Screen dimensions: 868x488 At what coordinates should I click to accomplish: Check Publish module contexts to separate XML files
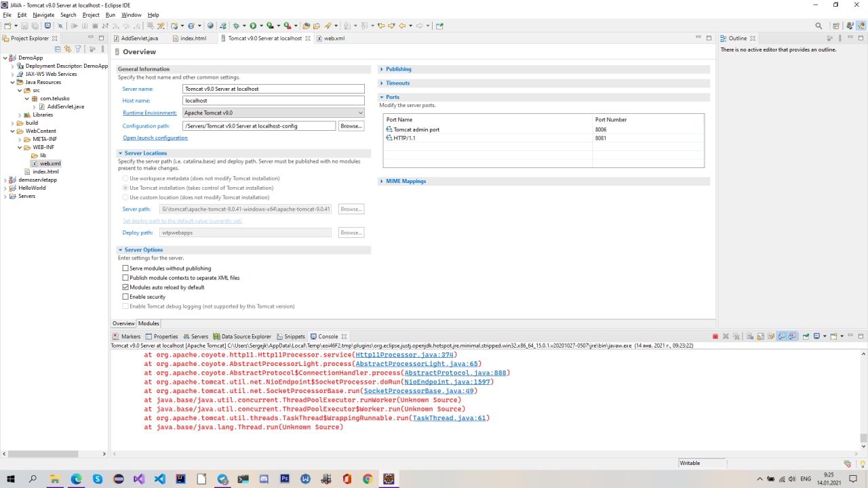[125, 278]
